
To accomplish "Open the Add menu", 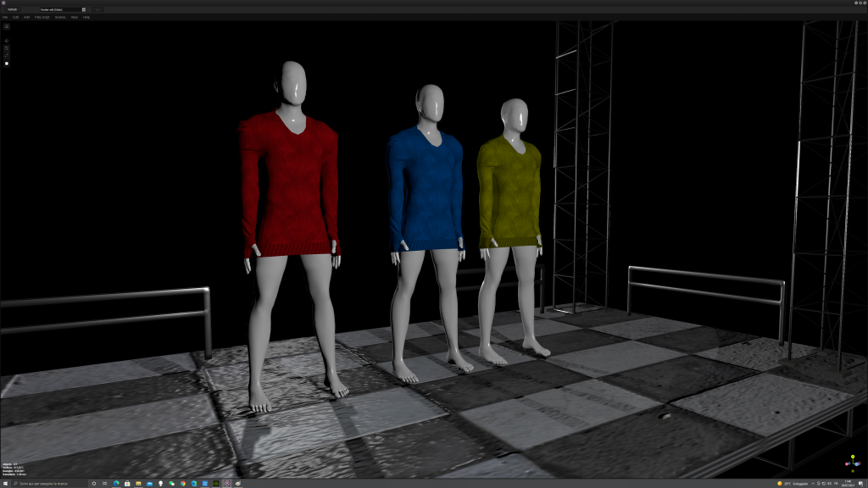I will (x=26, y=17).
